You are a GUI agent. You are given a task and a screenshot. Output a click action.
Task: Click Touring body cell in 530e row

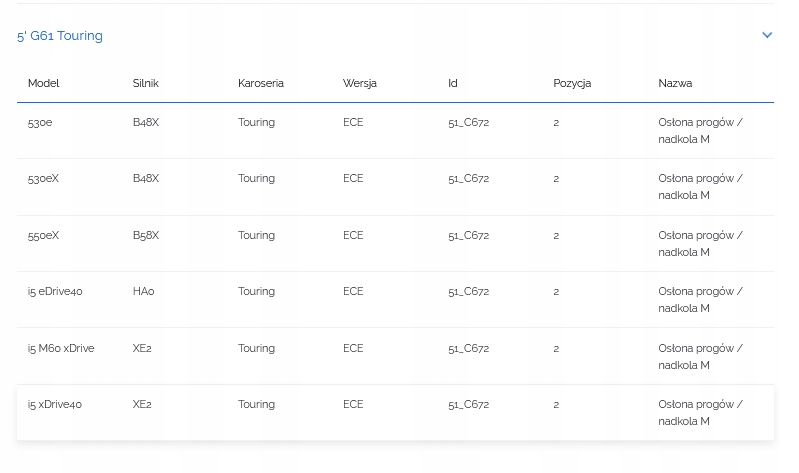click(x=256, y=122)
